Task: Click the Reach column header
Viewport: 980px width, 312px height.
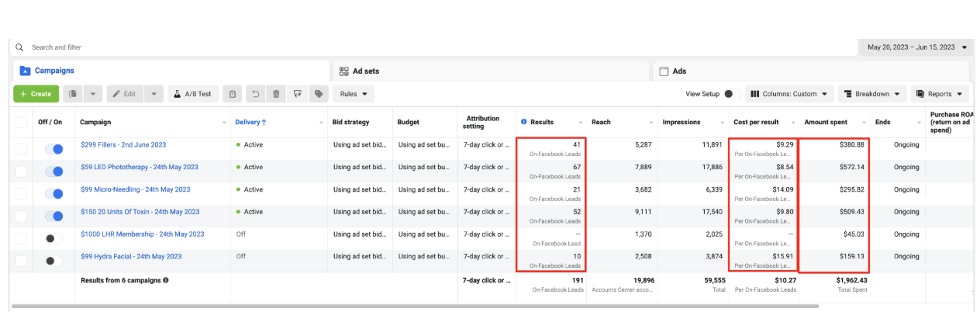Action: [x=601, y=122]
